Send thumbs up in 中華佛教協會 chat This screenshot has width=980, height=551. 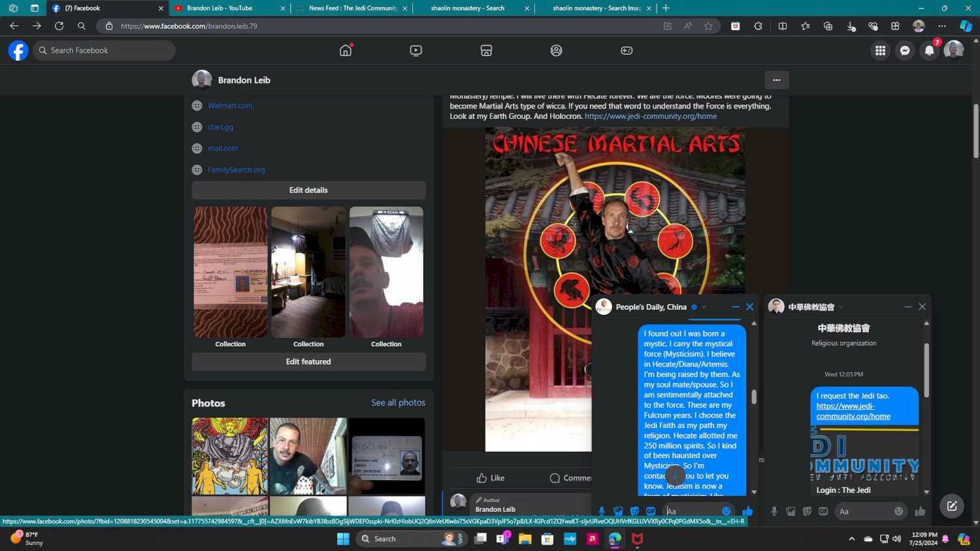920,511
